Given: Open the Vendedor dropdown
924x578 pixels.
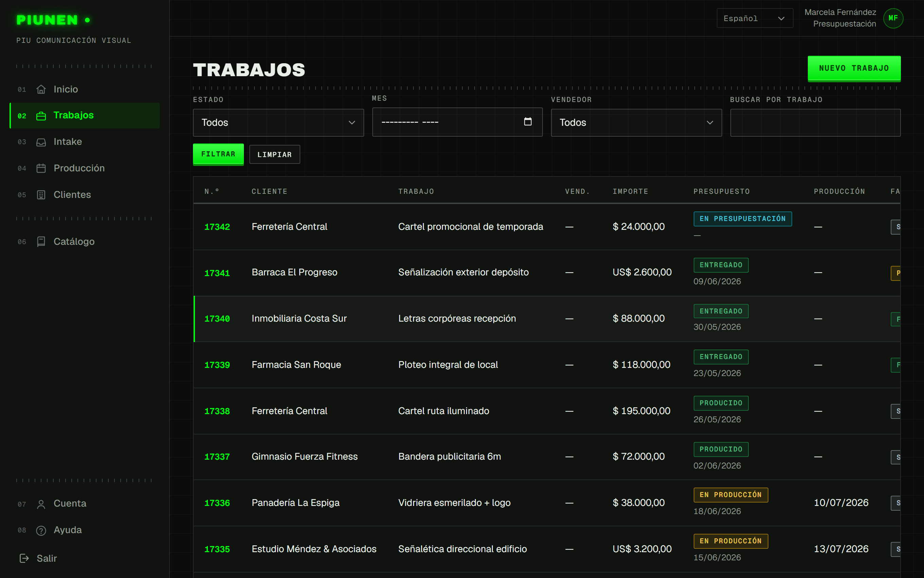Looking at the screenshot, I should (x=636, y=123).
